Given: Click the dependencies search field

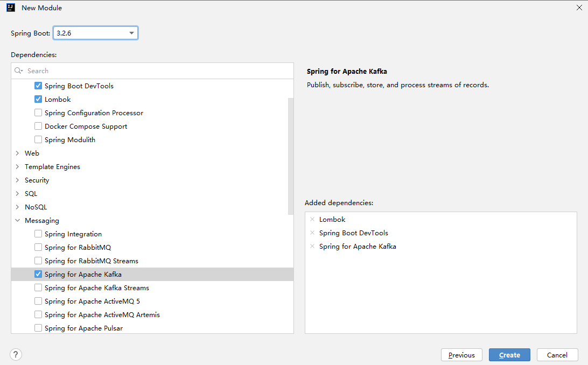Looking at the screenshot, I should coord(156,71).
